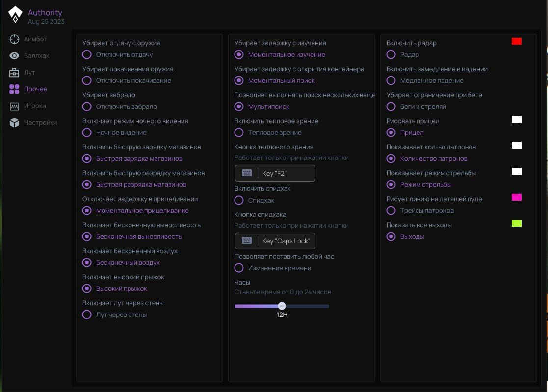Click the Authority logo icon

(16, 15)
